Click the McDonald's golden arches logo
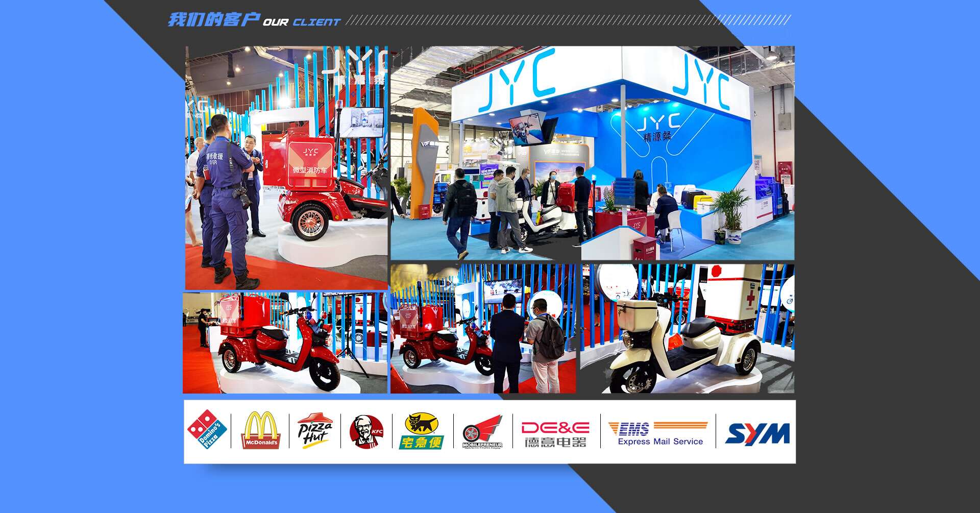Viewport: 980px width, 513px height. 260,430
